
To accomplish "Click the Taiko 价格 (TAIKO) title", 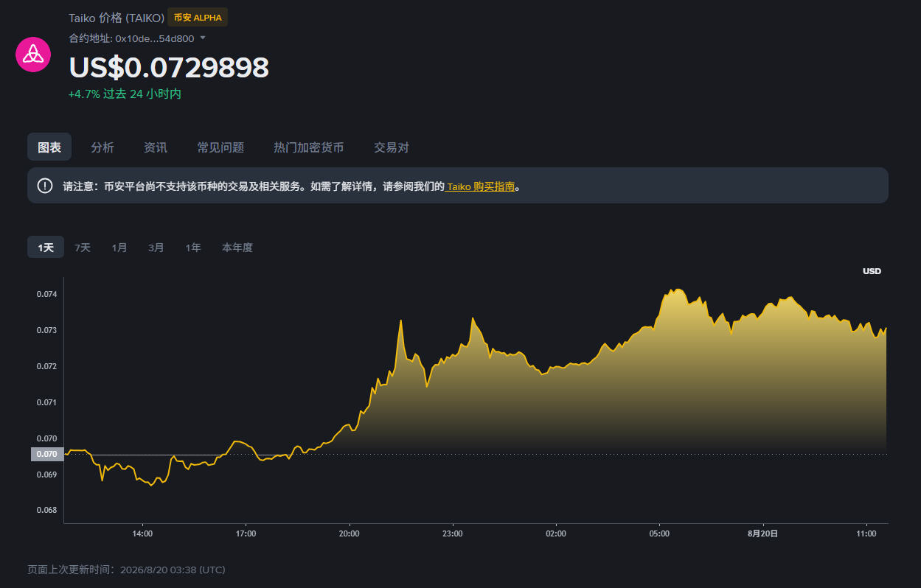I will [x=117, y=17].
